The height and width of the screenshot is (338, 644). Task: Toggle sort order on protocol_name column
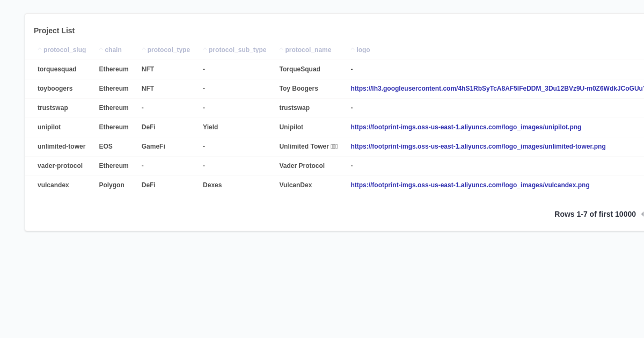pos(308,49)
